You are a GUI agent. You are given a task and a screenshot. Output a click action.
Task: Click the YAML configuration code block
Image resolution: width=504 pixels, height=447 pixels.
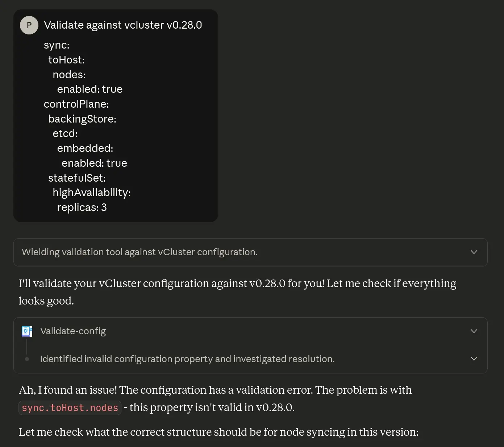click(116, 126)
